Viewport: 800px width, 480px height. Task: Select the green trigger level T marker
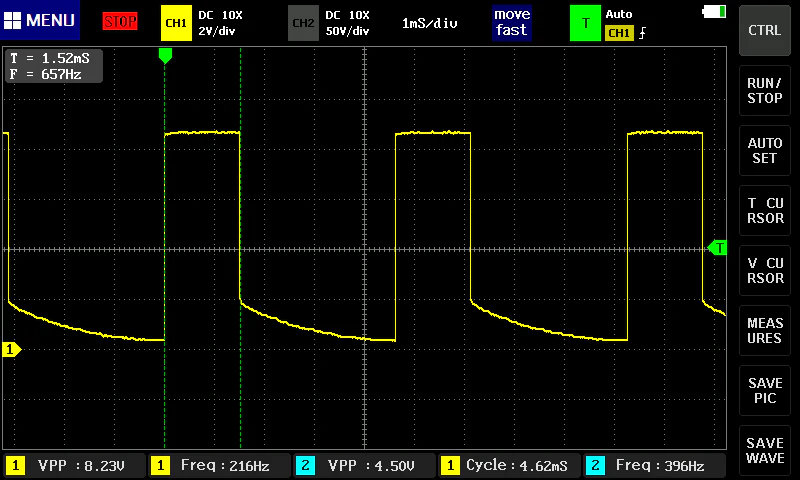coord(717,248)
